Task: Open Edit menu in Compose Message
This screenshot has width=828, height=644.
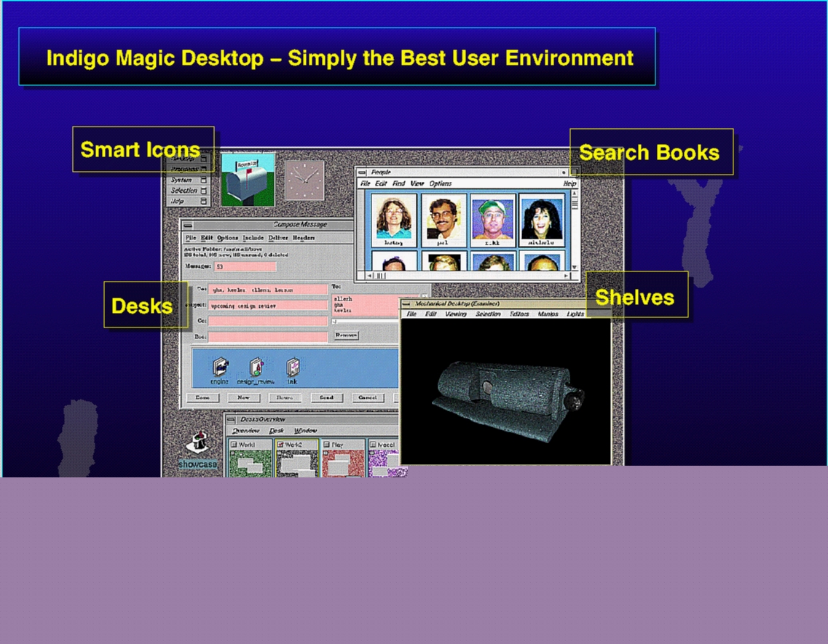Action: (207, 238)
